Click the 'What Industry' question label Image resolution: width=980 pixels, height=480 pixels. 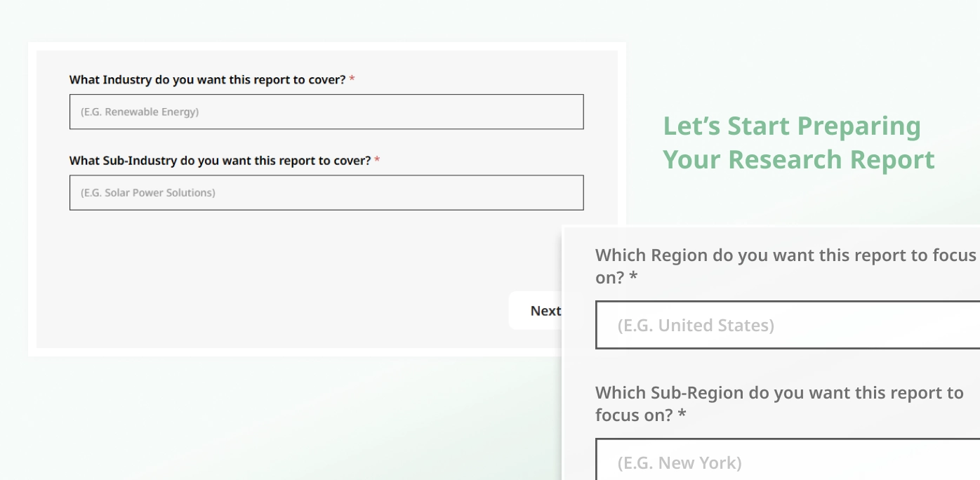point(207,80)
